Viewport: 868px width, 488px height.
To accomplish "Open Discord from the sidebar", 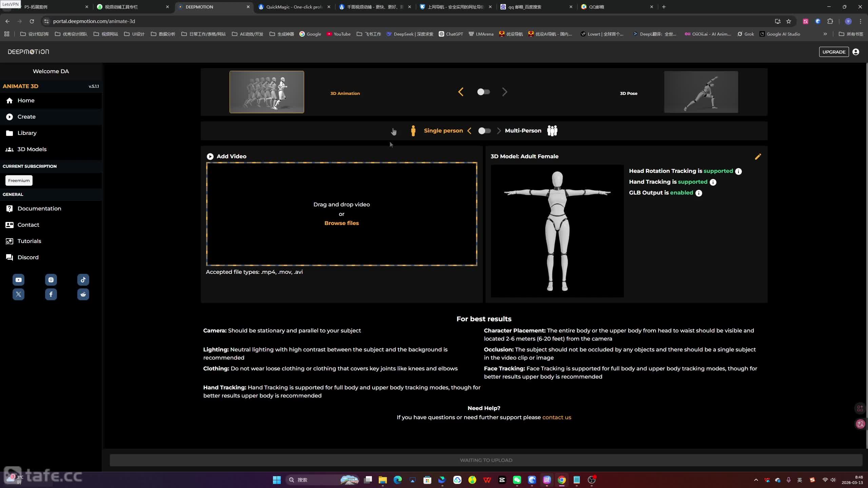I will 28,257.
